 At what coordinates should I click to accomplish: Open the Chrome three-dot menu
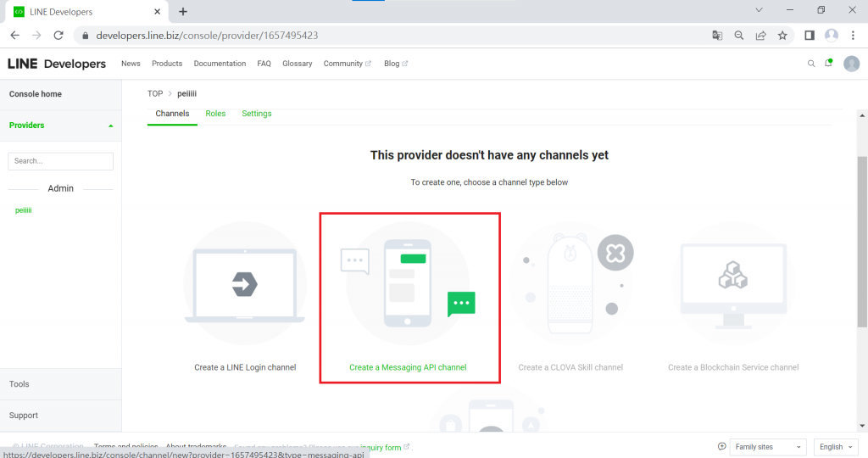click(x=853, y=36)
